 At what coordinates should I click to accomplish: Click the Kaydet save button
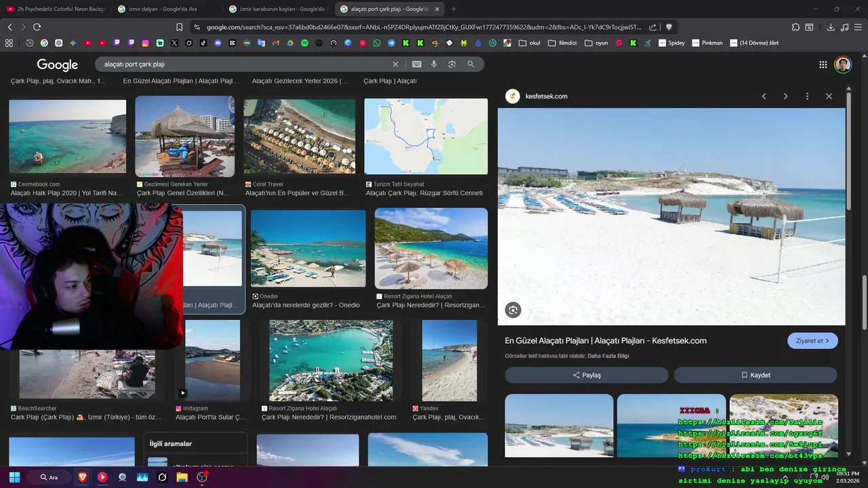[755, 375]
